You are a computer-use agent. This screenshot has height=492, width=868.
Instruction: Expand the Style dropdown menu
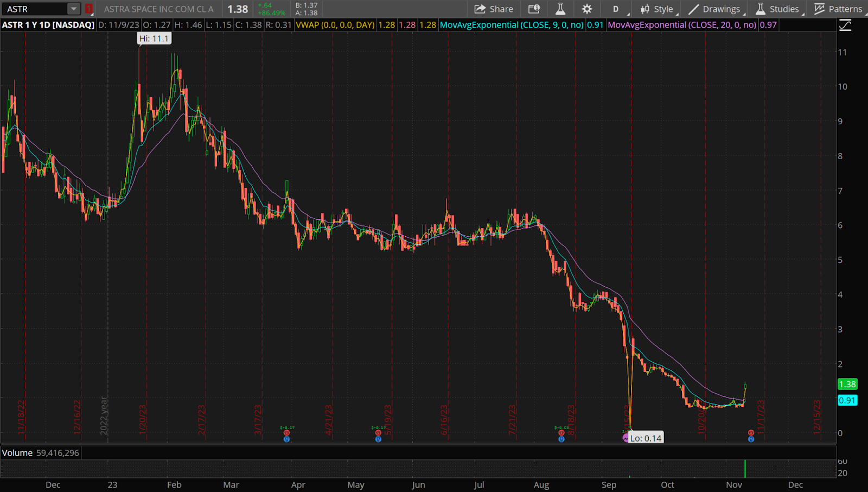pyautogui.click(x=657, y=9)
